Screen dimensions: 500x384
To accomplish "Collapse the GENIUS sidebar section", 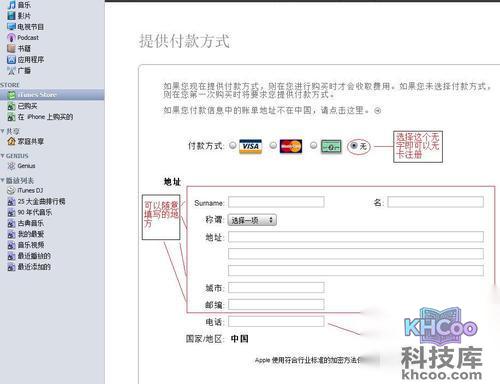I will 2,156.
